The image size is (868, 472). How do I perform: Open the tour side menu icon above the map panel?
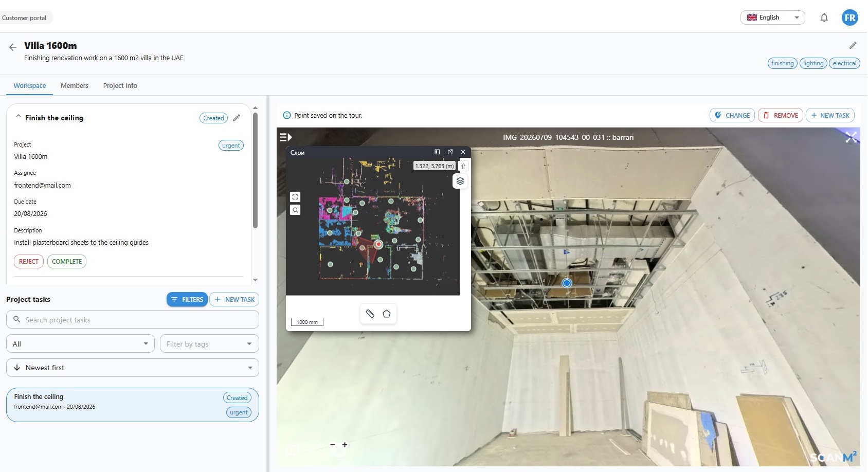click(286, 137)
